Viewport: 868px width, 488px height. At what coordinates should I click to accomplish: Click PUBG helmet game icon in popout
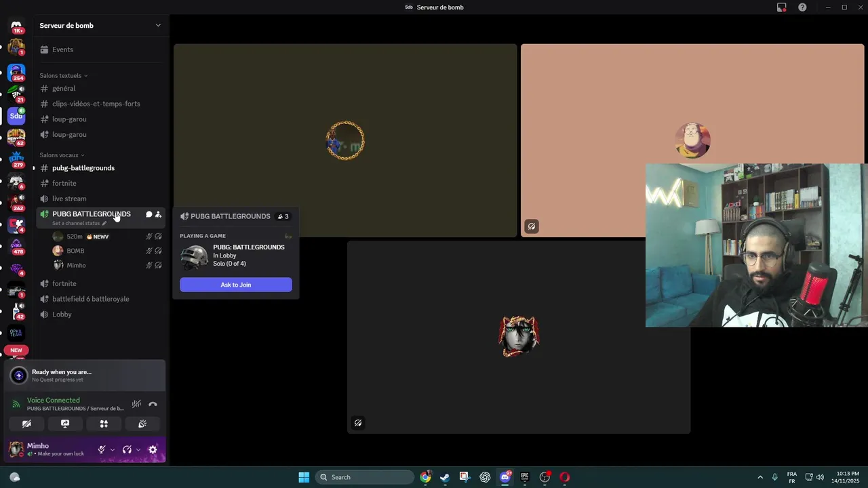tap(194, 258)
